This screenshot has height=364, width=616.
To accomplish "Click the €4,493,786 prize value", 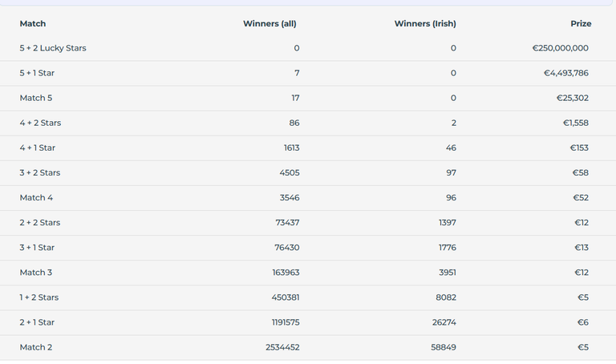I will tap(566, 73).
